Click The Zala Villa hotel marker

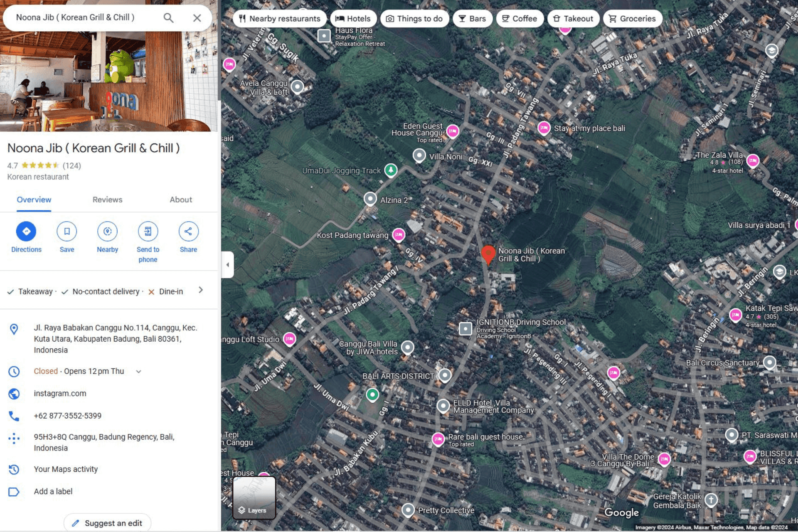753,160
